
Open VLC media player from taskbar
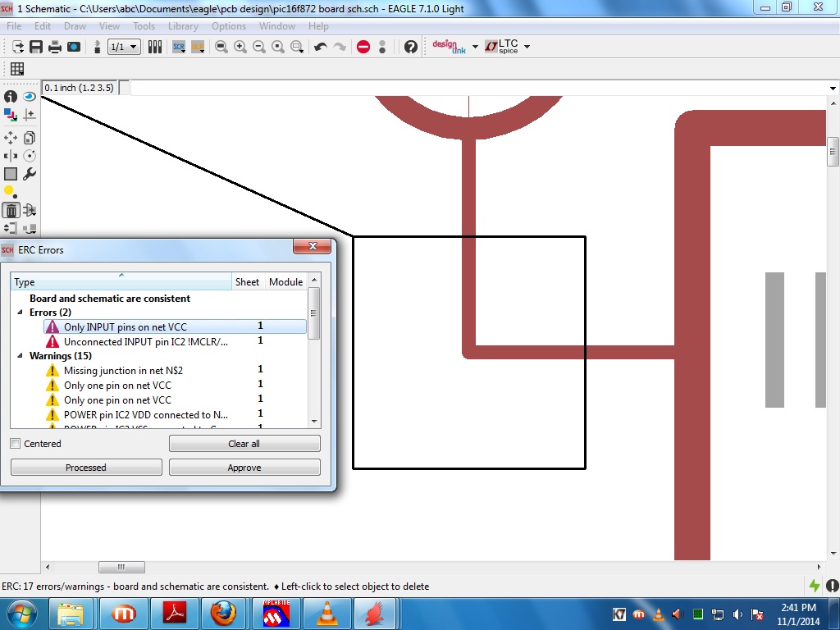[327, 614]
